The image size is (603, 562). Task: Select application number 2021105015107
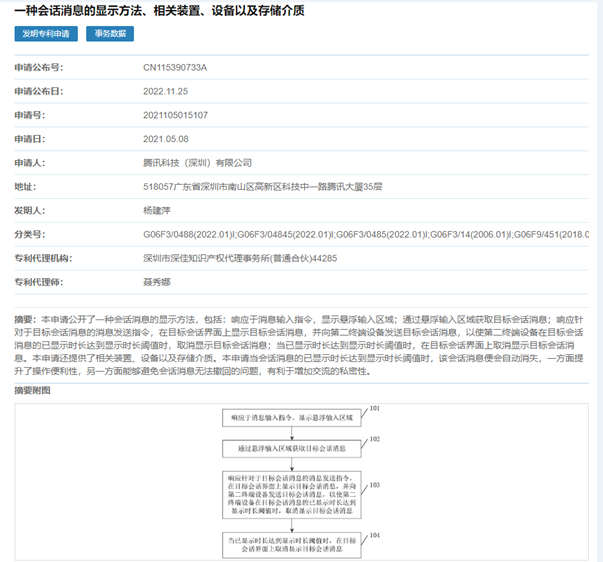176,115
